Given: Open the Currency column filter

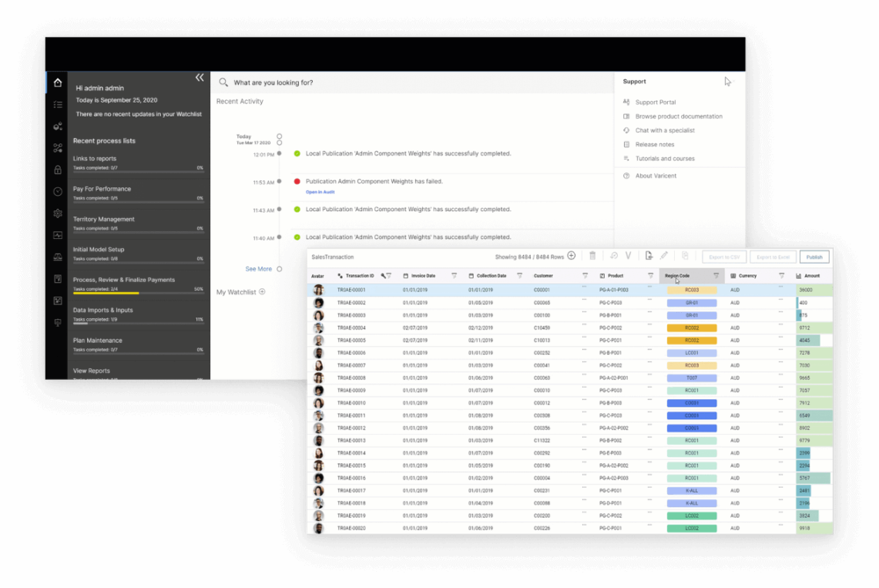Looking at the screenshot, I should (781, 276).
